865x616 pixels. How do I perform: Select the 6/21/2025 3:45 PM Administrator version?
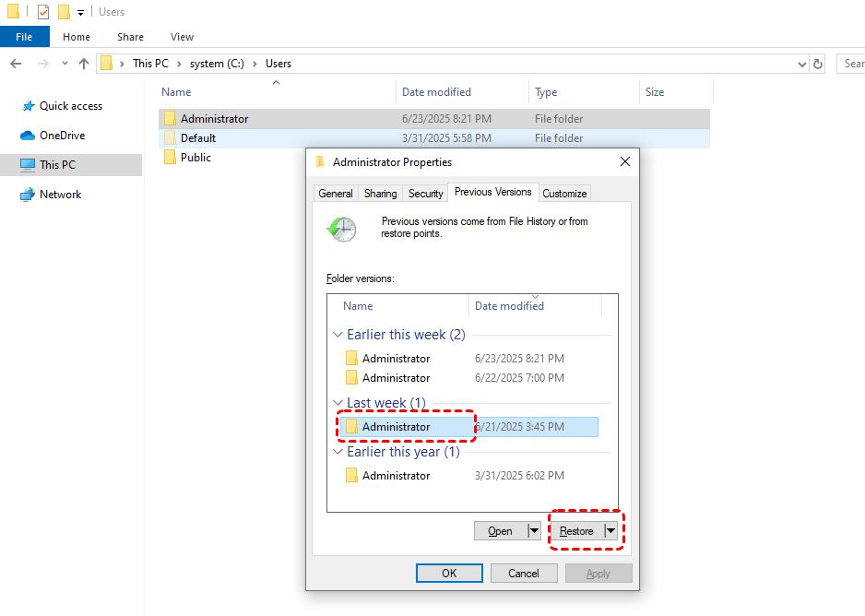(x=468, y=427)
